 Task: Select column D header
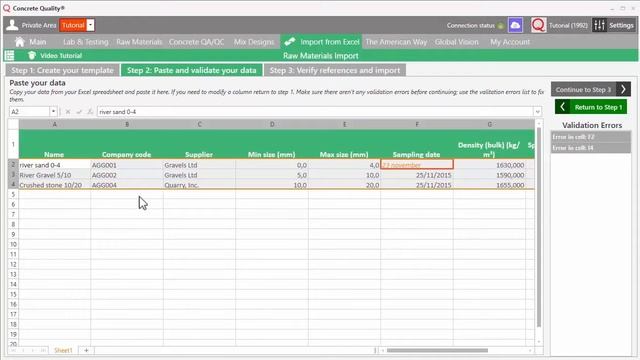click(x=272, y=124)
